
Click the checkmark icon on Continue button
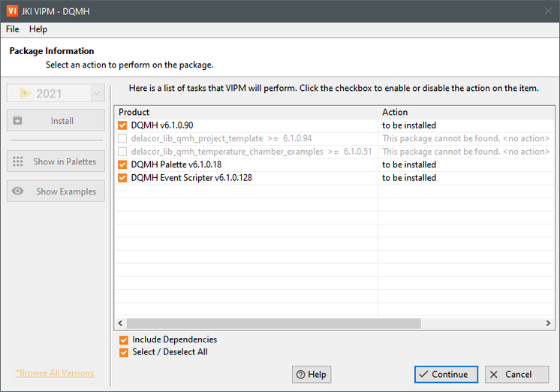pyautogui.click(x=423, y=374)
